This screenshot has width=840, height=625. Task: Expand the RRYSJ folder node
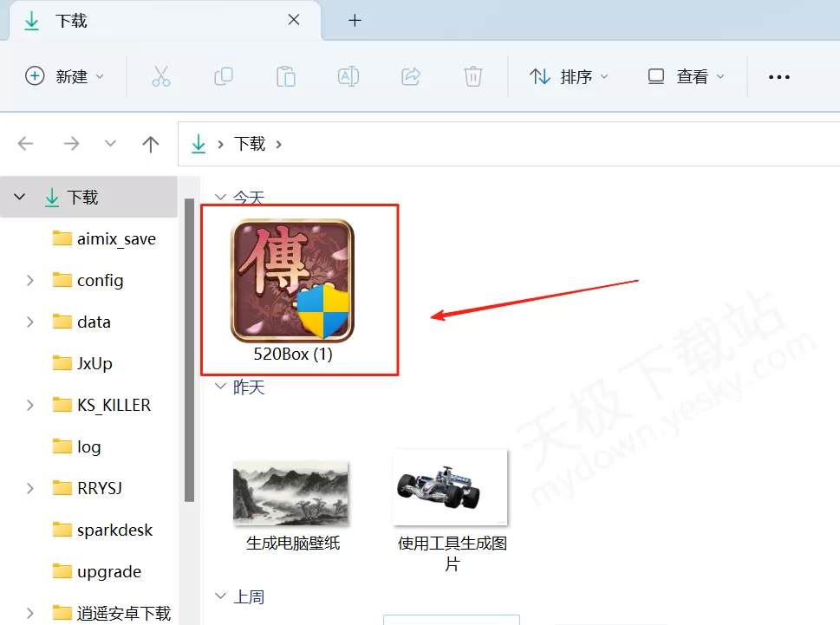[x=30, y=488]
